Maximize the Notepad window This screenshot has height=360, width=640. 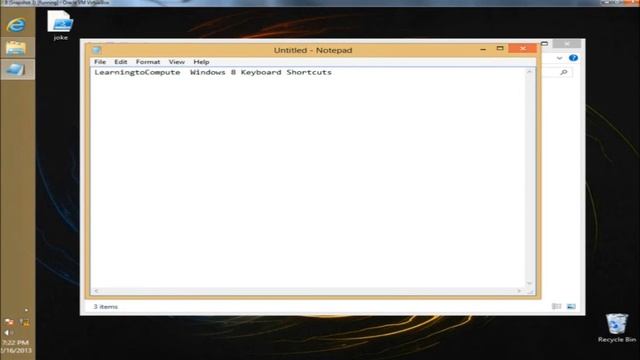coord(500,49)
